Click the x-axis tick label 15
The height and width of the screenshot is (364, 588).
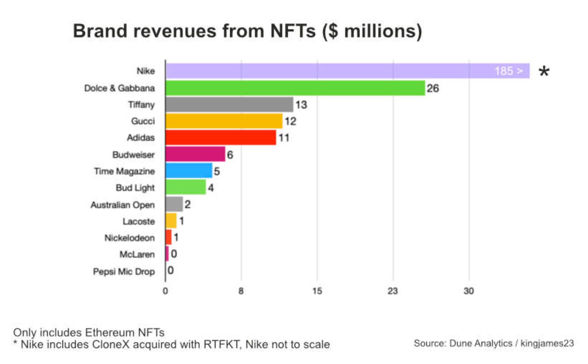tap(317, 291)
